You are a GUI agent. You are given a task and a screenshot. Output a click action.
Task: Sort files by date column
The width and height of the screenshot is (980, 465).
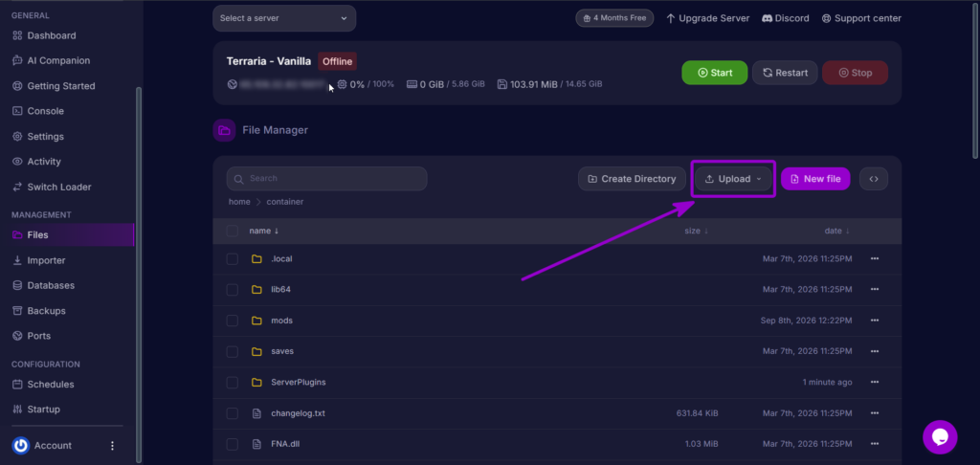point(836,231)
